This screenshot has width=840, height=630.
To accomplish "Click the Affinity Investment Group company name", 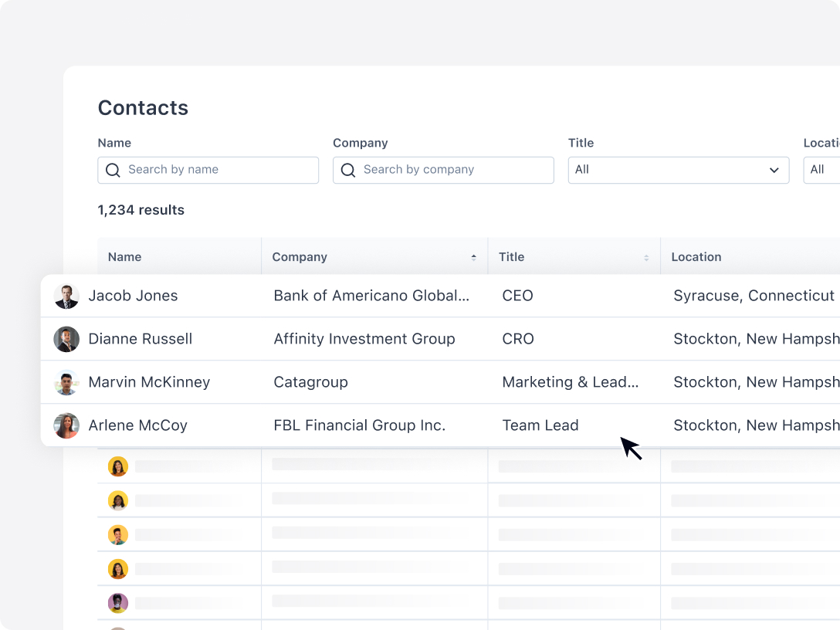I will coord(364,339).
